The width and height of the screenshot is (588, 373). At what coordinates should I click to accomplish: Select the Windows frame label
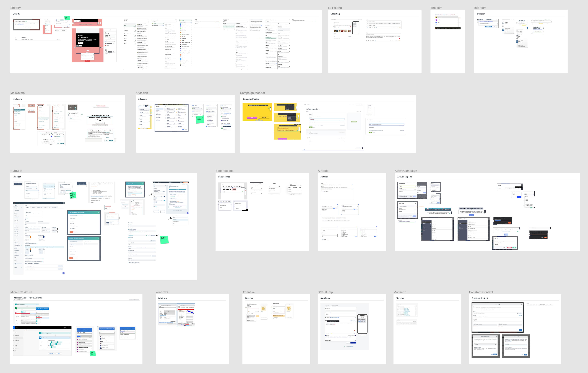tap(162, 292)
